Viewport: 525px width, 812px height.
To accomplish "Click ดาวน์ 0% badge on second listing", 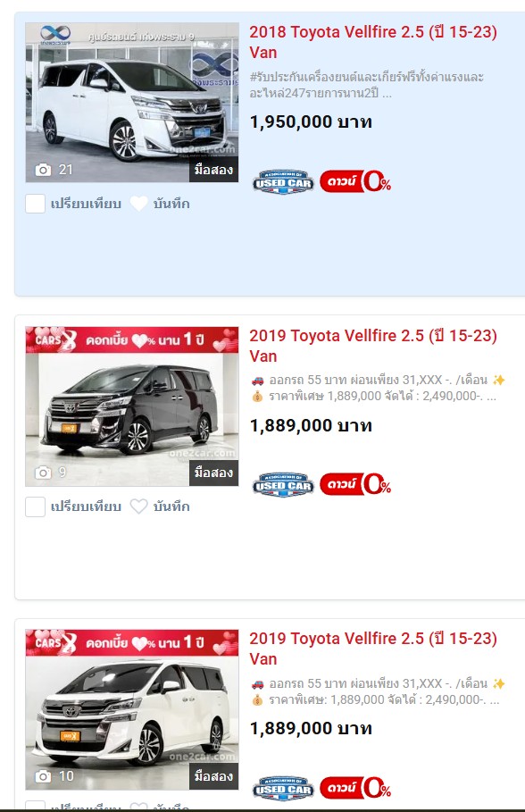I will pyautogui.click(x=355, y=484).
